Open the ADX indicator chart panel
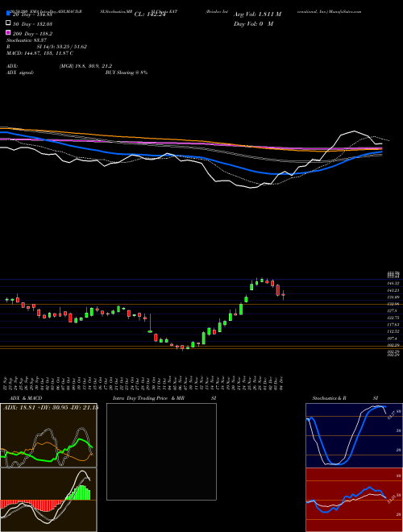This screenshot has width=403, height=532. pos(48,435)
